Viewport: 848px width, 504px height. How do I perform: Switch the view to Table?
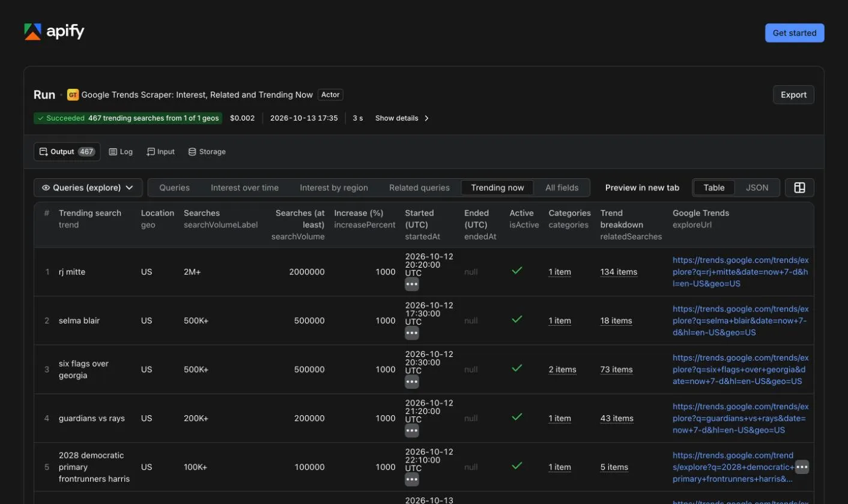click(x=714, y=188)
